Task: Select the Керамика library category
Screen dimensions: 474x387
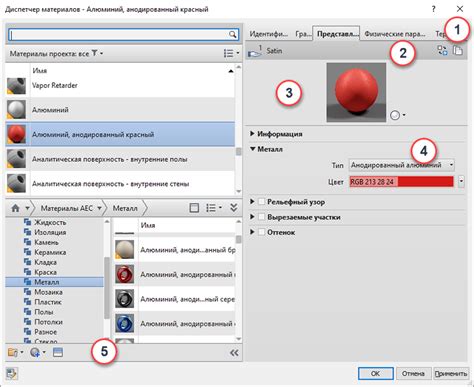Action: point(50,252)
